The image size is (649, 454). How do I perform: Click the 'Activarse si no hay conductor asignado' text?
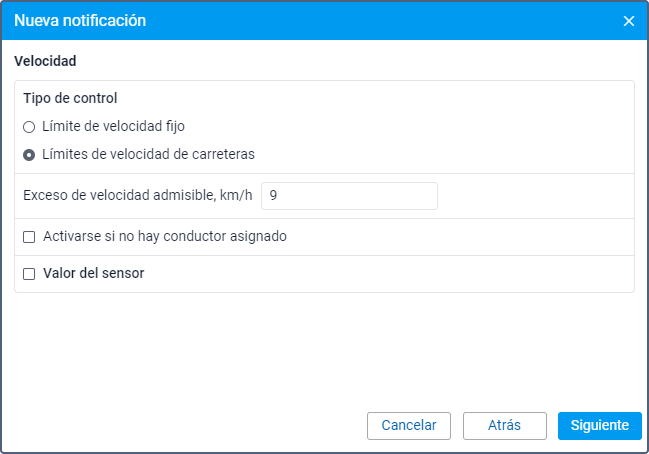[165, 237]
